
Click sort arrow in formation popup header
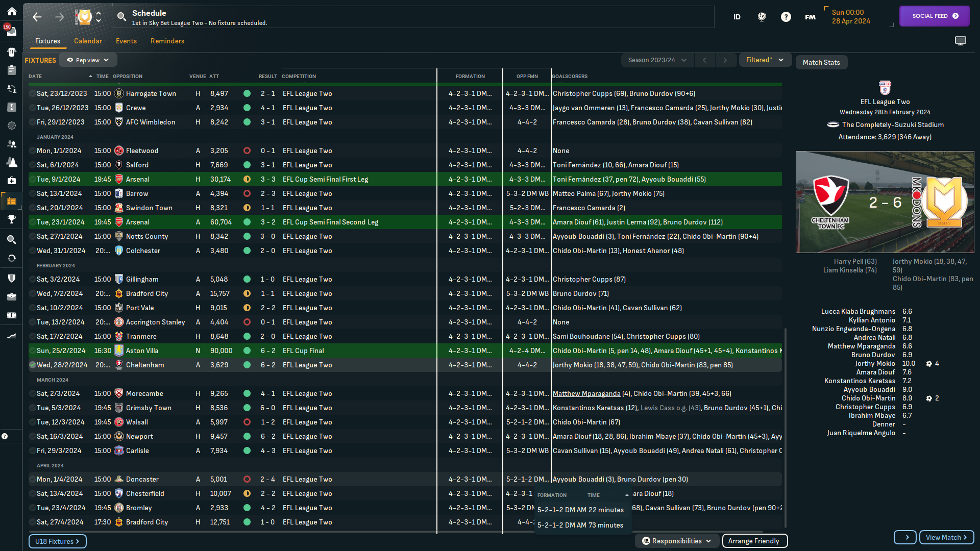pyautogui.click(x=627, y=495)
